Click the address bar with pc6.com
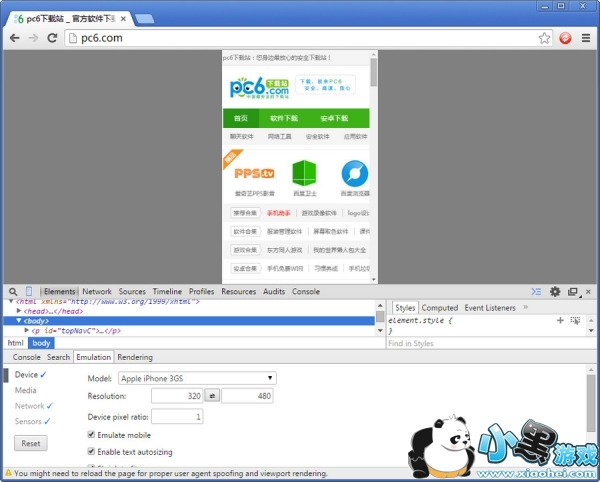Screen dimensions: 600x482 click(x=308, y=38)
